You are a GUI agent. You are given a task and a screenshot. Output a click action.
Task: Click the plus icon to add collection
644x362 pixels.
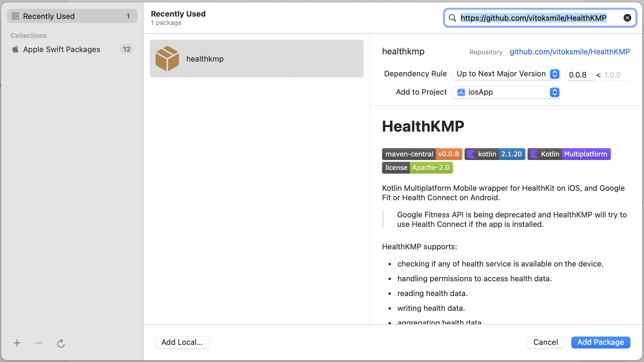17,343
